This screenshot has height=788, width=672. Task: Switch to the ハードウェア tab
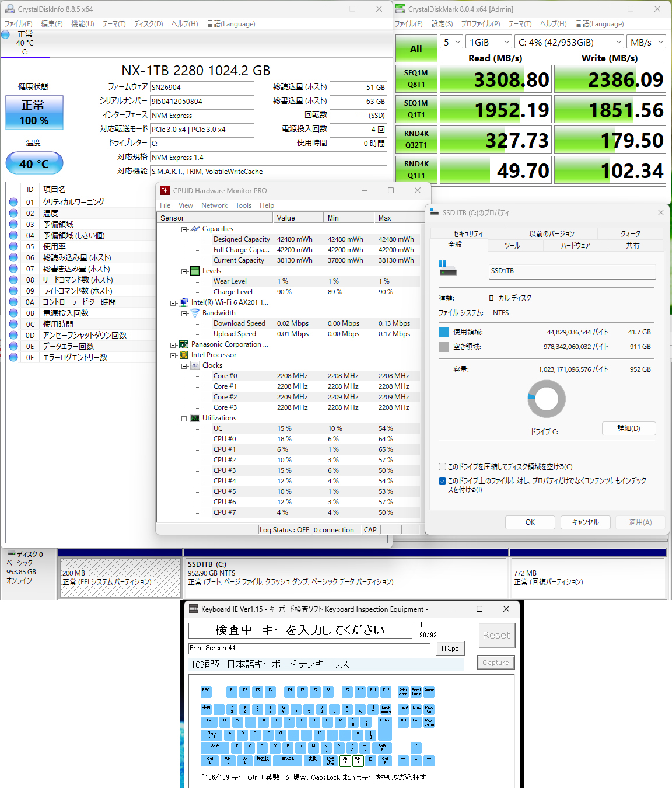coord(575,246)
